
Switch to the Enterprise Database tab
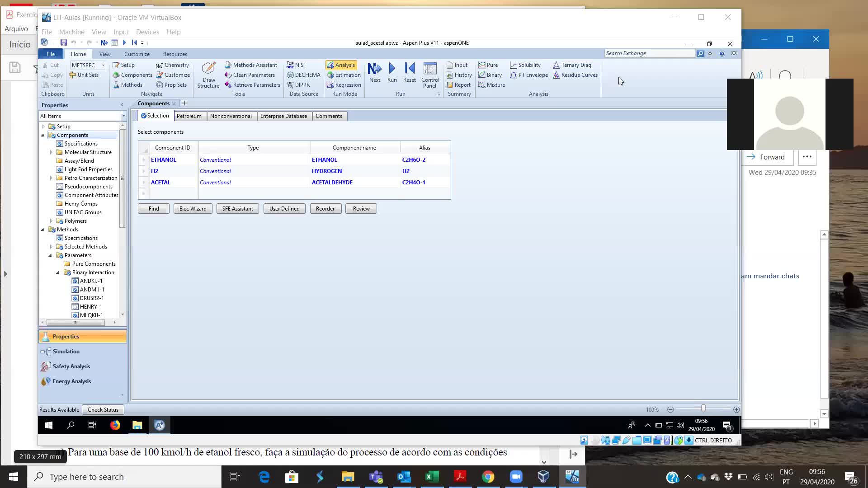pos(283,116)
